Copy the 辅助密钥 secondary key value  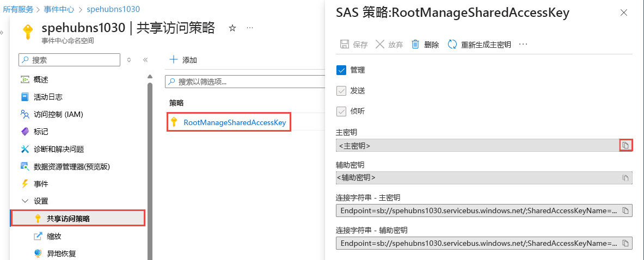coord(625,178)
